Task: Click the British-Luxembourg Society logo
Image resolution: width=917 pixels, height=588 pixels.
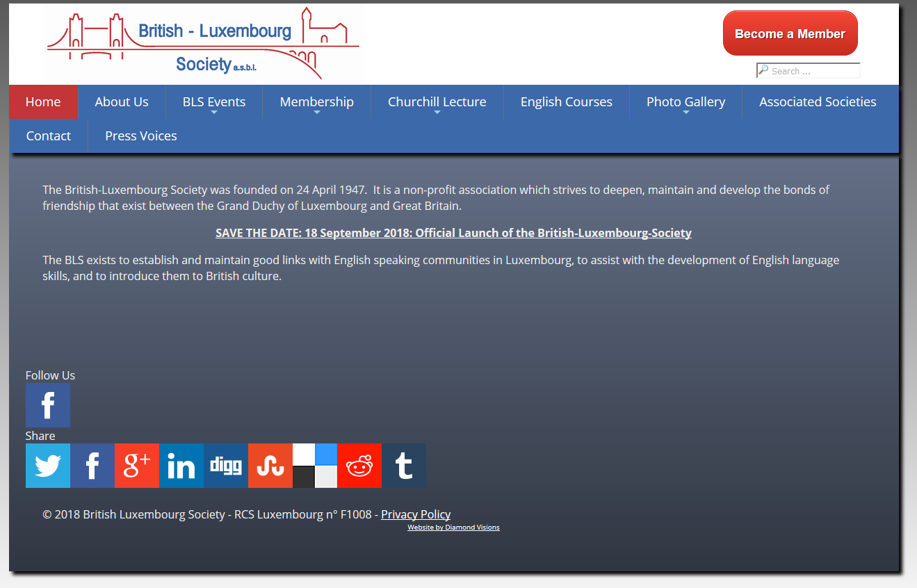Action: 203,43
